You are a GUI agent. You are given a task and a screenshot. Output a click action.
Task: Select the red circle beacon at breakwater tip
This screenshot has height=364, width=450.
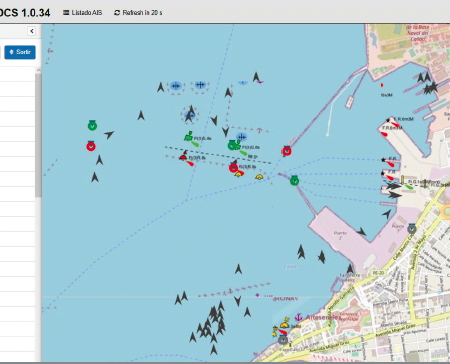(x=287, y=151)
